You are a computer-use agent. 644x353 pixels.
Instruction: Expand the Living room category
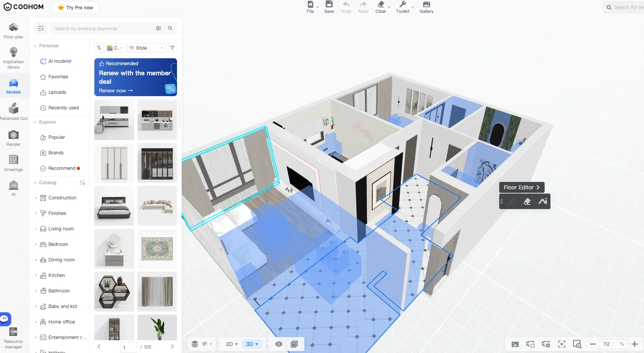click(36, 229)
